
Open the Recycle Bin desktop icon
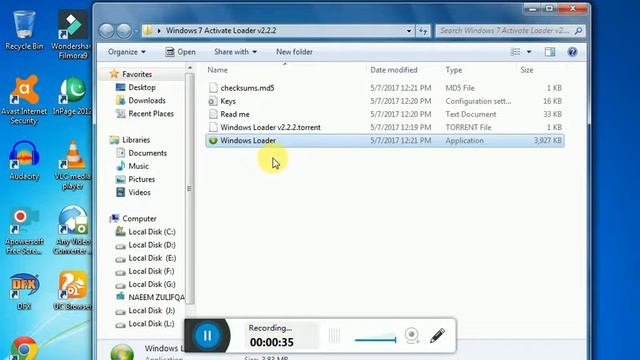coord(24,31)
